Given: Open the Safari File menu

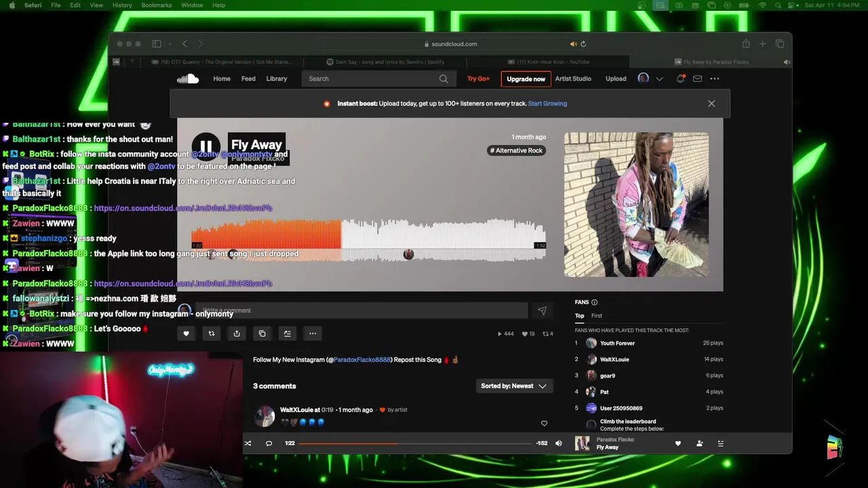Looking at the screenshot, I should point(56,5).
